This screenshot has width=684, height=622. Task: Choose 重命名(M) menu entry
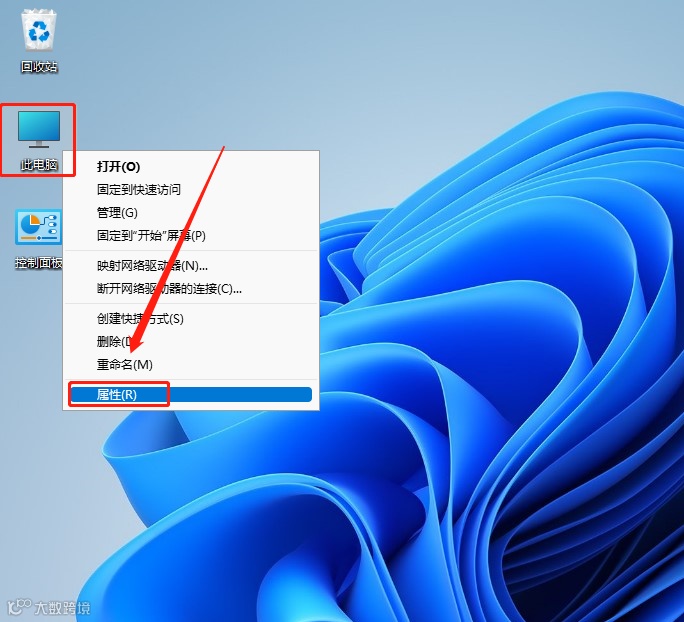pyautogui.click(x=191, y=364)
